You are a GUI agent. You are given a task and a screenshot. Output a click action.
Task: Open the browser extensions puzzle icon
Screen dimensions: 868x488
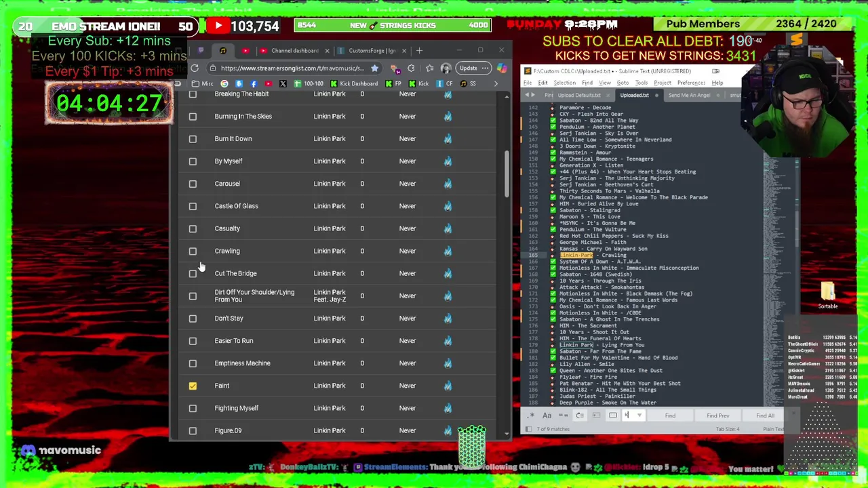click(411, 68)
